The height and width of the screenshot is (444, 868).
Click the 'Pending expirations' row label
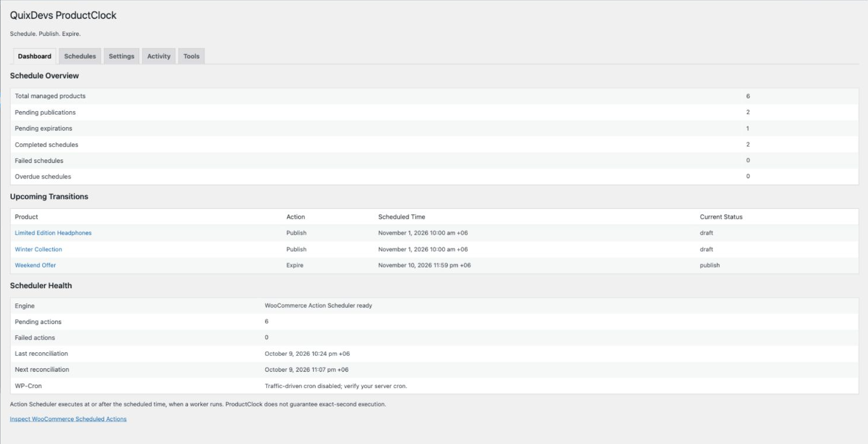coord(43,128)
